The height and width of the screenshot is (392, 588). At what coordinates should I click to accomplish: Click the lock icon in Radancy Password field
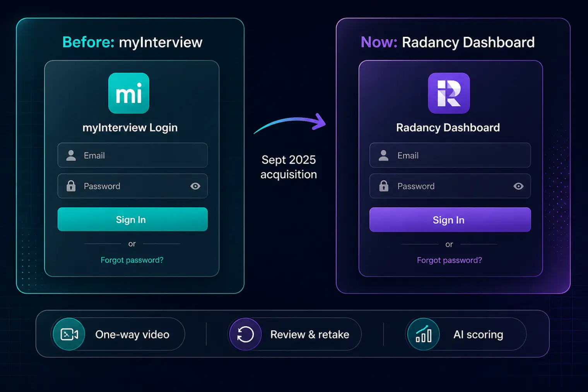pyautogui.click(x=384, y=186)
